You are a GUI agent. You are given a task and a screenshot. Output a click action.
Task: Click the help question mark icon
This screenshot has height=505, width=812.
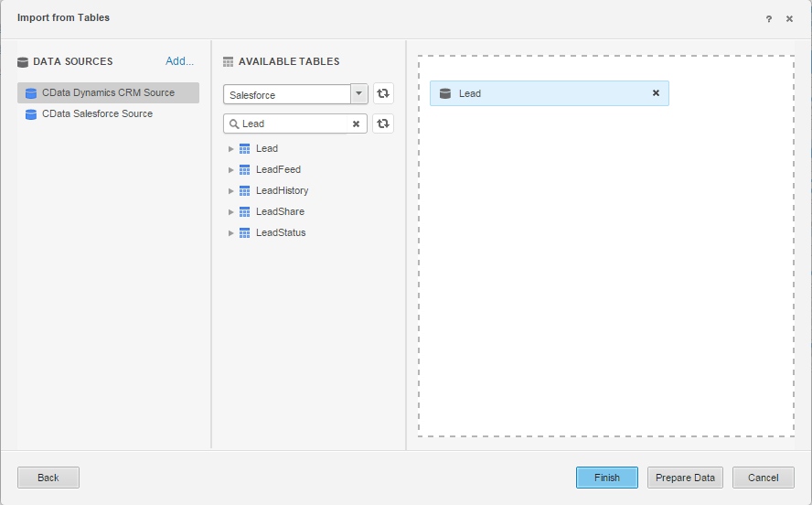(769, 18)
